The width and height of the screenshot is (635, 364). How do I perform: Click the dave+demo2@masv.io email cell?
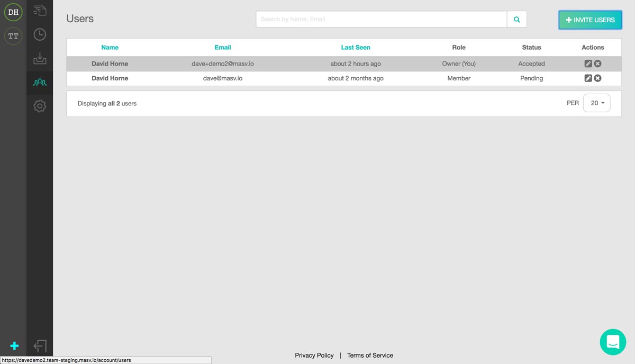pos(223,64)
